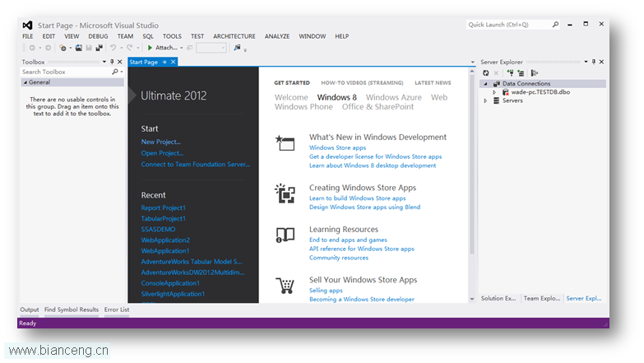Viewport: 644px width, 363px height.
Task: Click the wade-pc.TESTDB.dbo database icon
Action: 506,92
